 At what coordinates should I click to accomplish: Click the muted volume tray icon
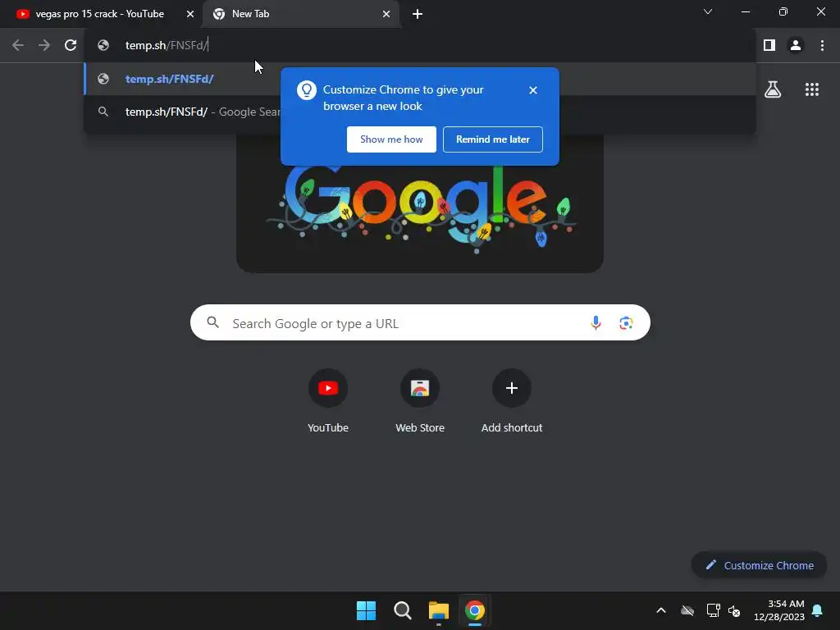[x=734, y=610]
